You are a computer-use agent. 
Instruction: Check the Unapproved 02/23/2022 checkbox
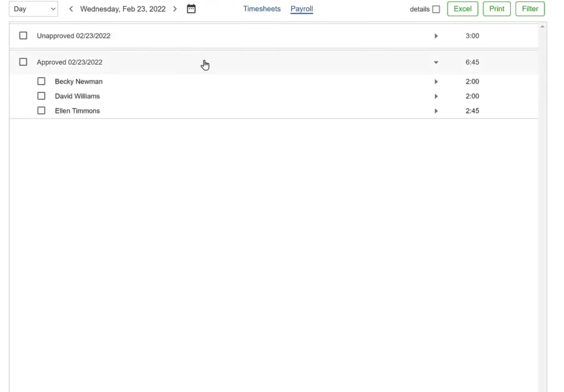(x=23, y=36)
